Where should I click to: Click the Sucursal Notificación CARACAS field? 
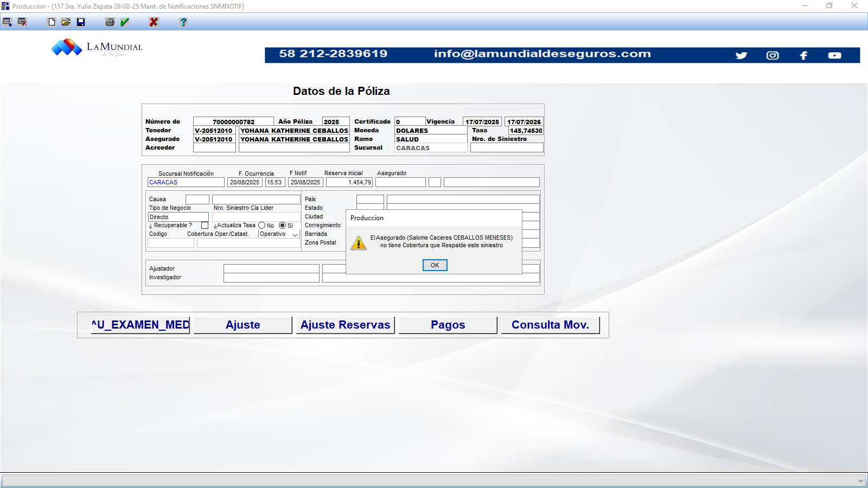186,183
